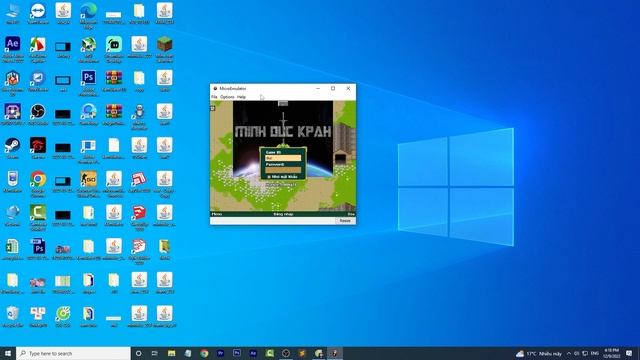This screenshot has width=640, height=360.
Task: Select the Camtasia desktop shortcut
Action: coord(38,218)
